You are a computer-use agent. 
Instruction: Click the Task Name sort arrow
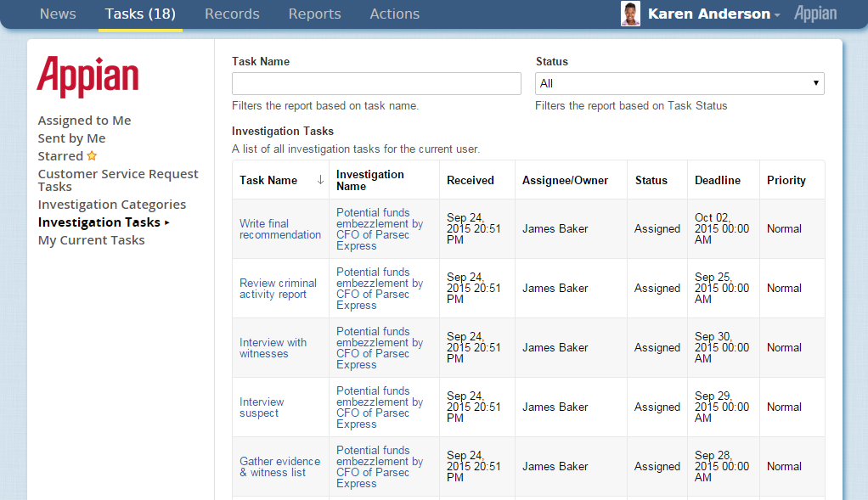click(320, 180)
